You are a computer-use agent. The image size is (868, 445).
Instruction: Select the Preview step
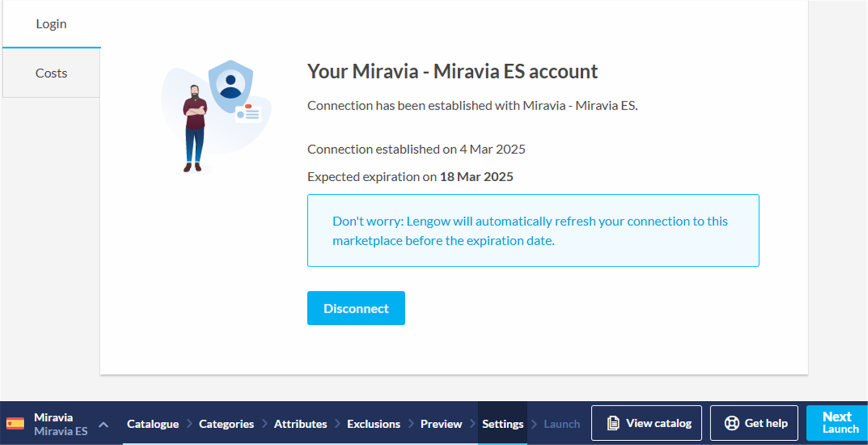441,424
